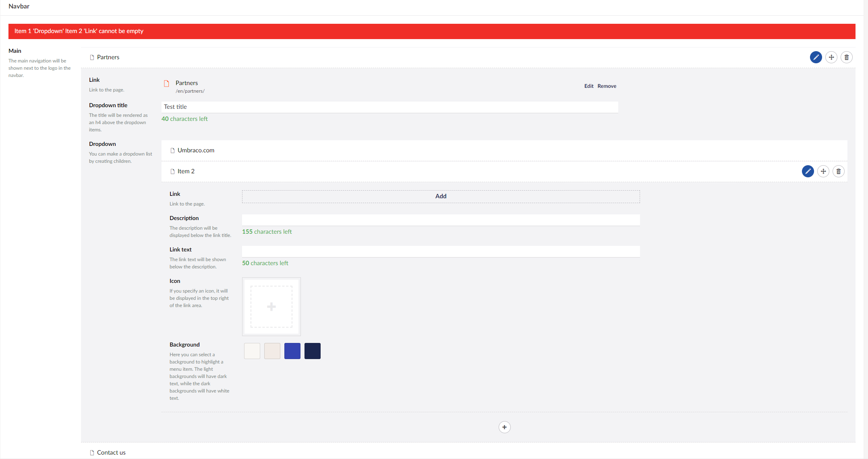Click the Navbar heading
The height and width of the screenshot is (459, 868).
pos(19,6)
